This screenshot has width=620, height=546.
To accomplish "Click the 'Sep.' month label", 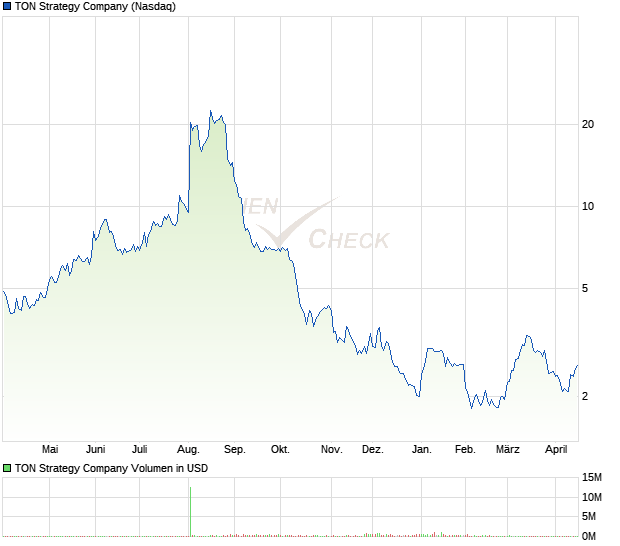I will (234, 450).
